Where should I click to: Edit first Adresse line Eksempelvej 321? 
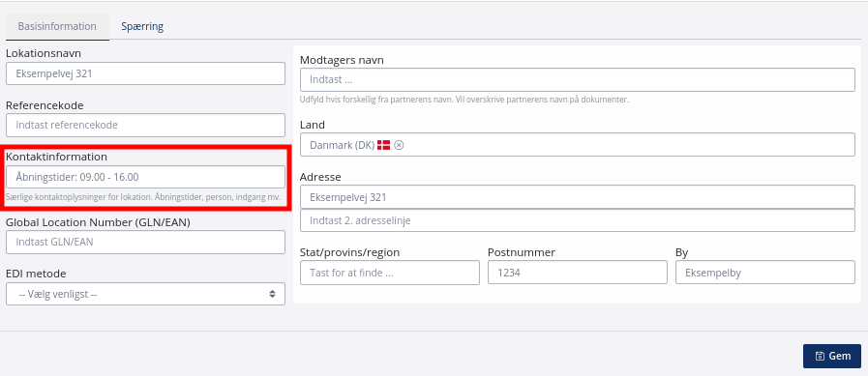pos(578,197)
